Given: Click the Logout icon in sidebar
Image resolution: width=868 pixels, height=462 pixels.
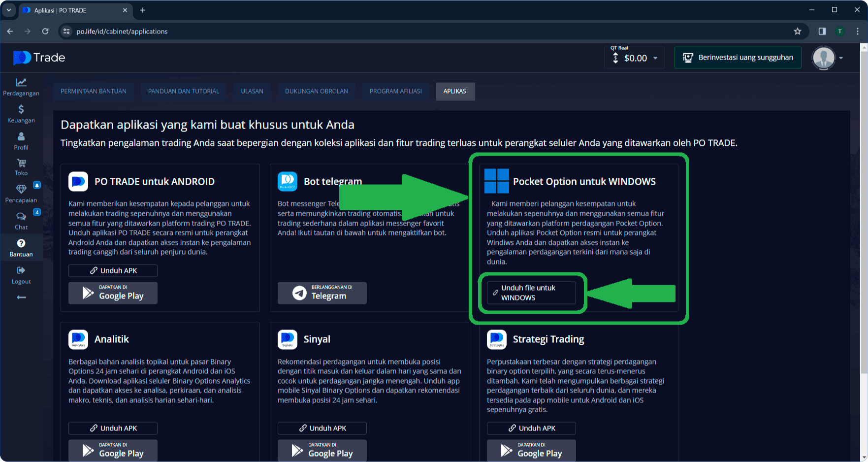Looking at the screenshot, I should [x=21, y=270].
